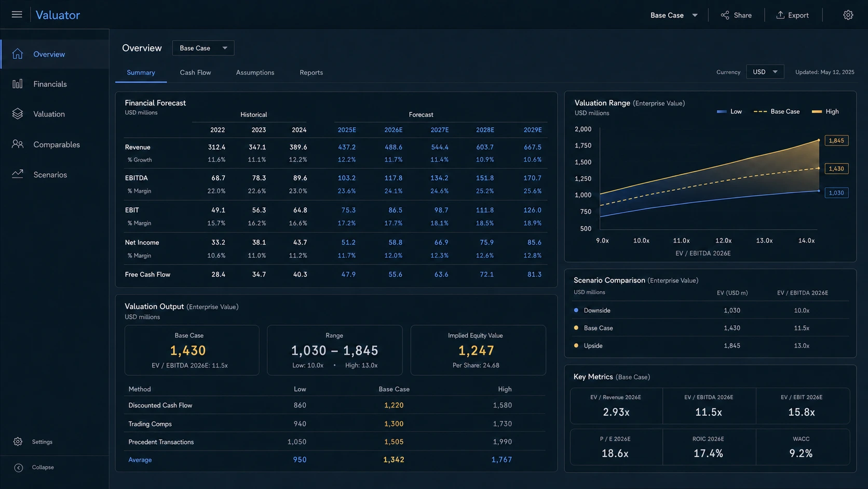Image resolution: width=868 pixels, height=489 pixels.
Task: Click the WACC 9.2% metric tile
Action: pos(803,447)
